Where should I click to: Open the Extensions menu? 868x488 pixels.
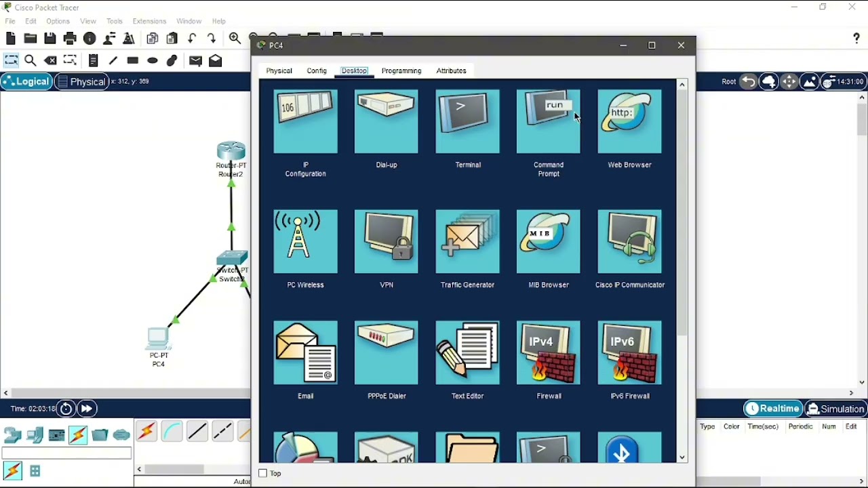[x=149, y=21]
